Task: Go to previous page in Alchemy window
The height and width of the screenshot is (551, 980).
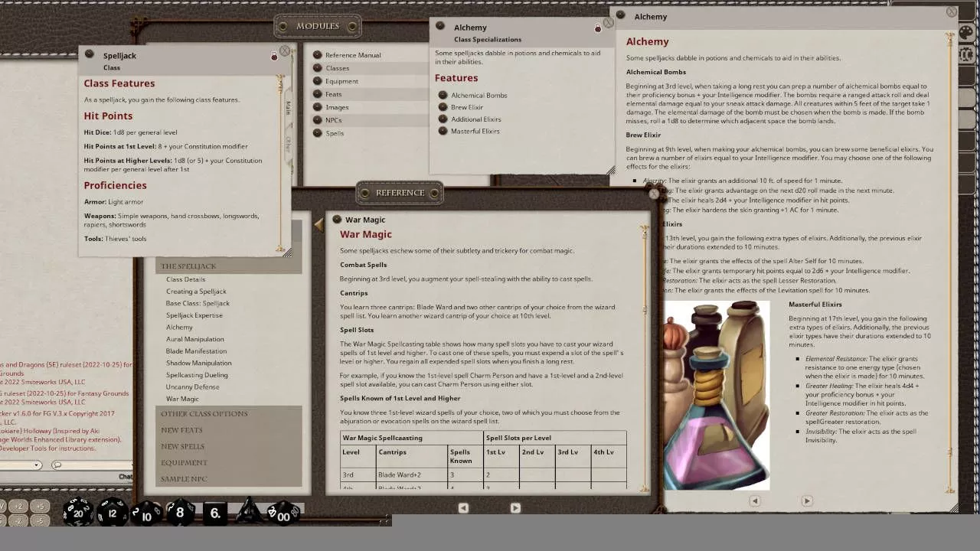Action: 755,500
